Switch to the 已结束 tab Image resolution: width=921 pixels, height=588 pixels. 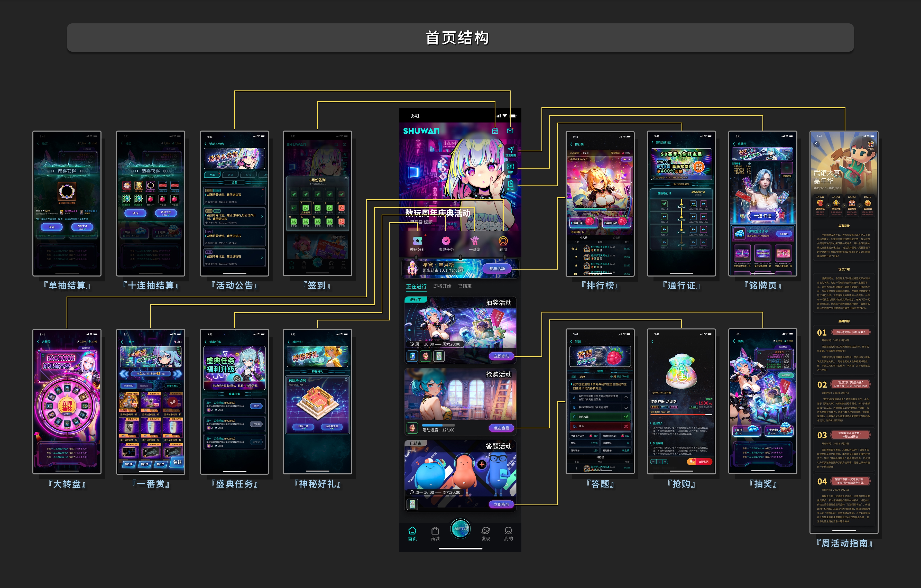(x=465, y=286)
